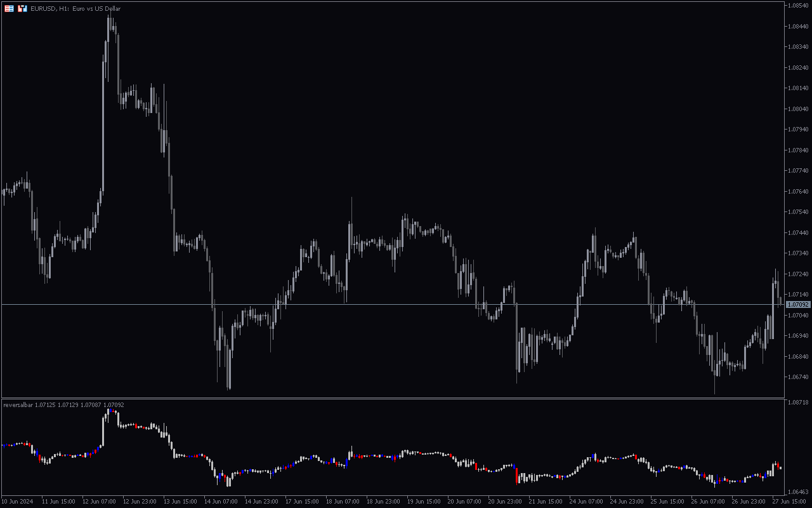
Task: Click the EURUSD, H1 chart title
Action: (75, 9)
